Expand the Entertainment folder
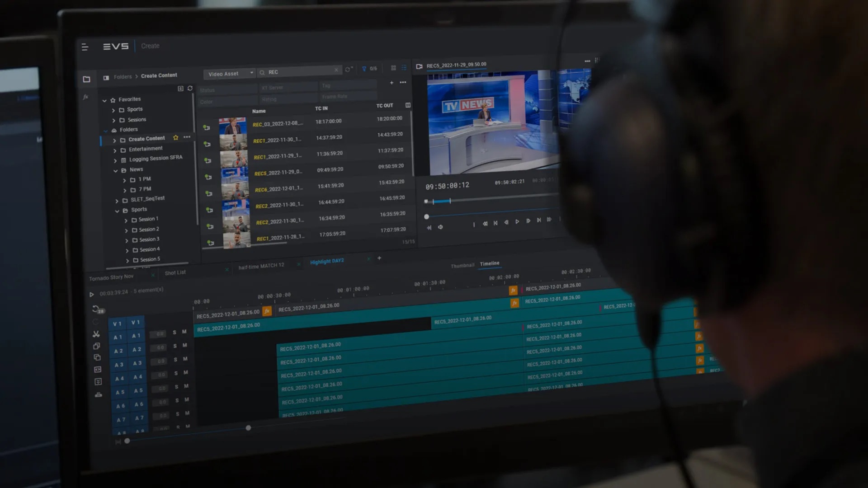The height and width of the screenshot is (488, 868). point(115,150)
